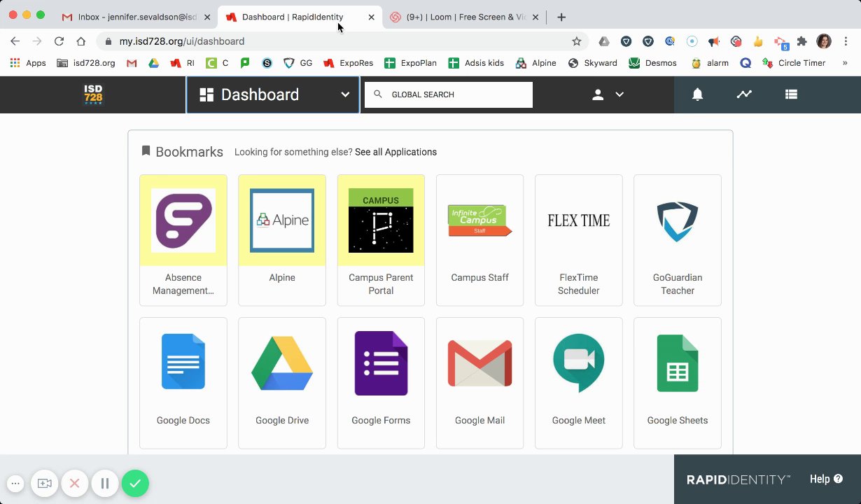The height and width of the screenshot is (504, 861).
Task: Open Google Sheets tile
Action: coord(678,383)
